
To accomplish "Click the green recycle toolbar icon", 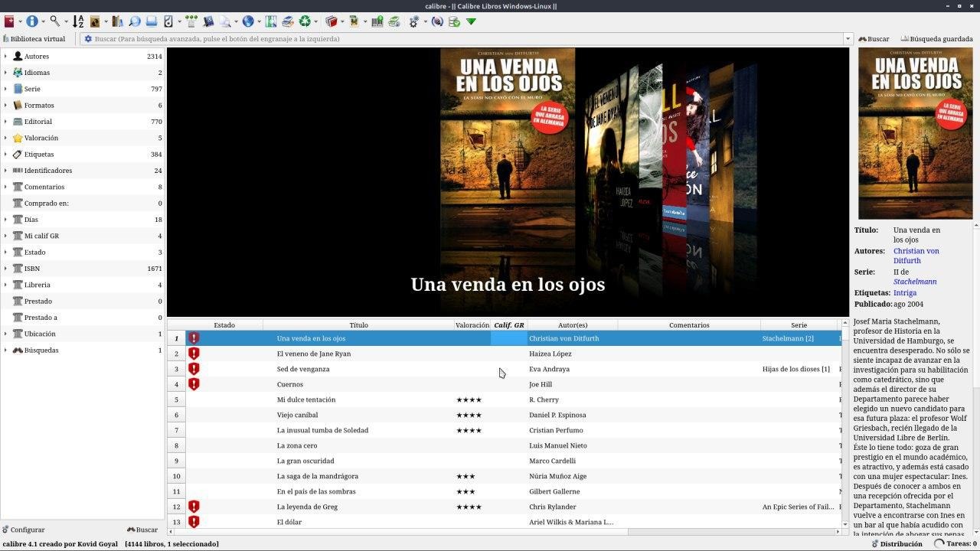I will [x=305, y=21].
